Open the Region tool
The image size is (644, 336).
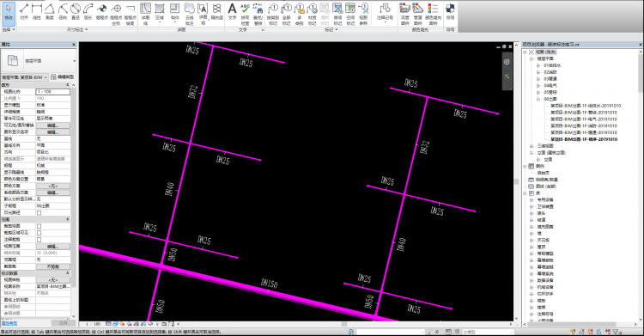pos(160,12)
